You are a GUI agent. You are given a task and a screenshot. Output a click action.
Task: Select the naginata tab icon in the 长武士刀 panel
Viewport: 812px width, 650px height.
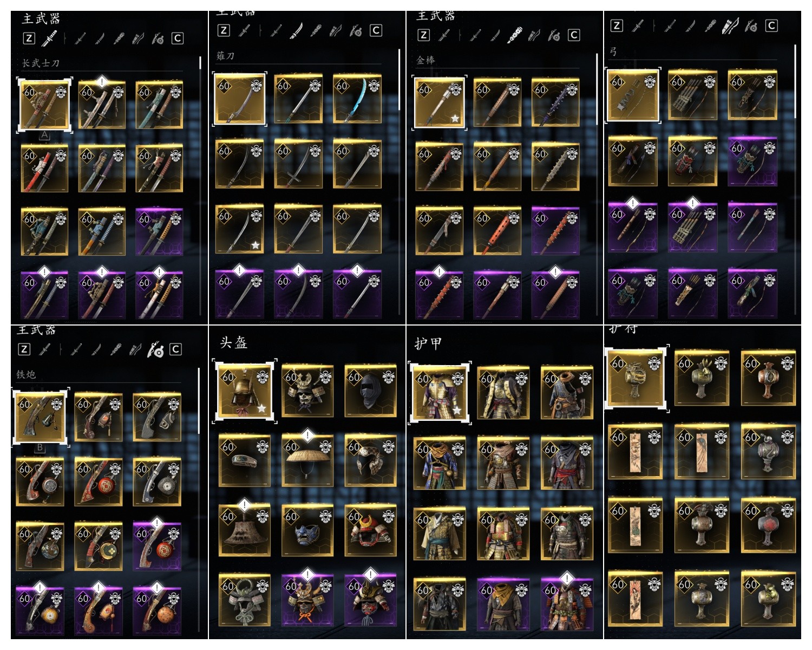click(x=99, y=38)
